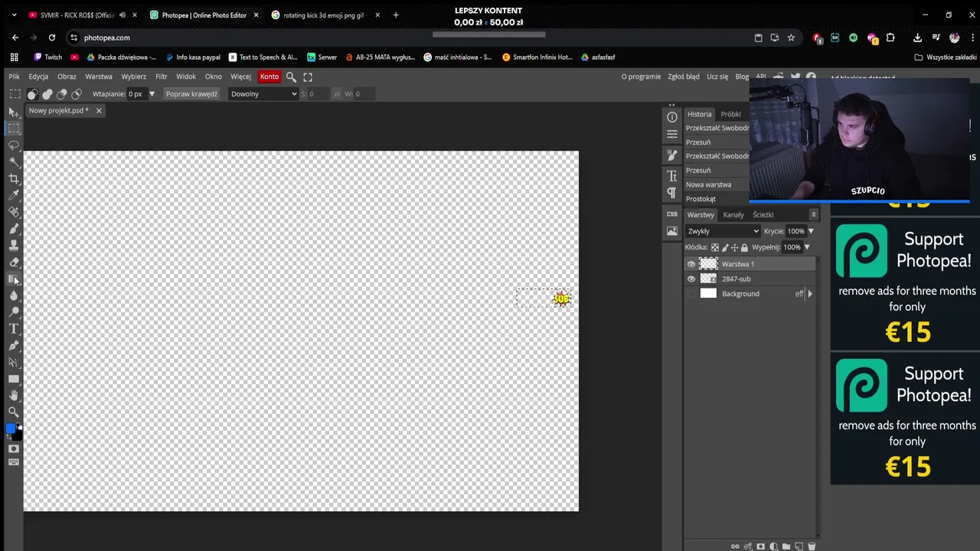Image resolution: width=980 pixels, height=551 pixels.
Task: Open the O programie link
Action: [x=641, y=77]
